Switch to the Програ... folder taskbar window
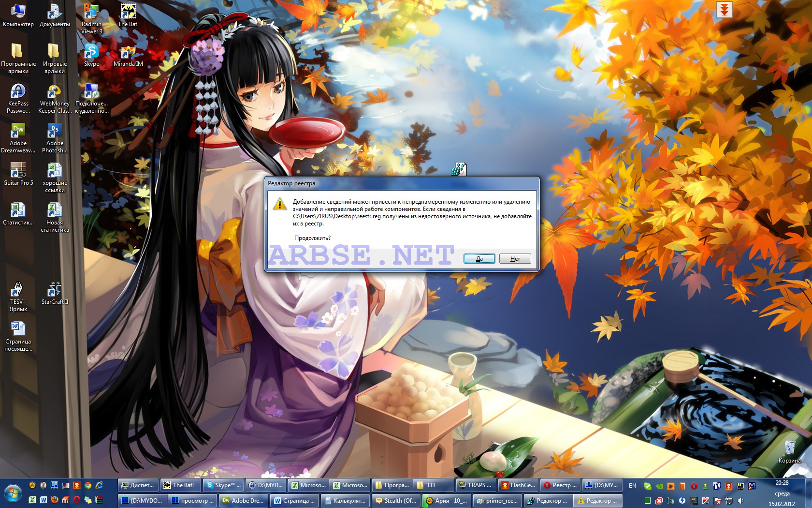 (x=391, y=485)
